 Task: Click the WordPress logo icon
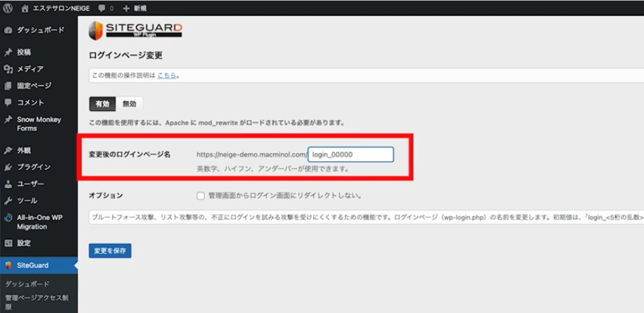point(8,8)
